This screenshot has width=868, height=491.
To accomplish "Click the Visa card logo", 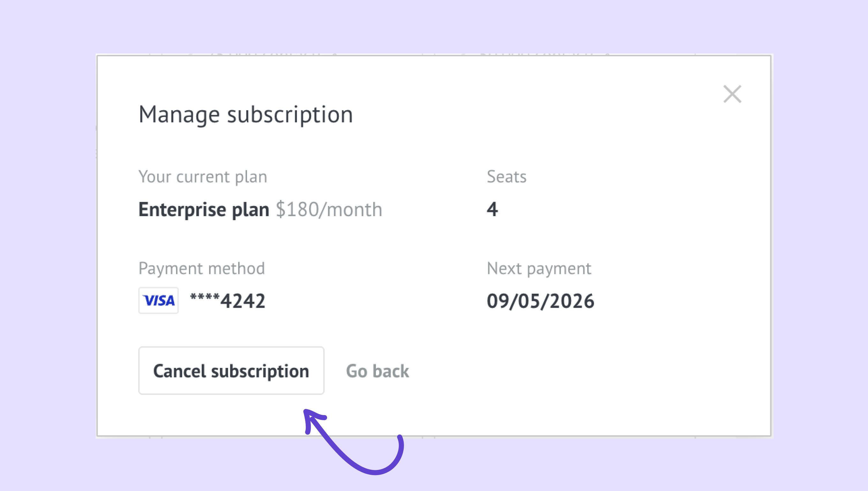I will click(158, 300).
